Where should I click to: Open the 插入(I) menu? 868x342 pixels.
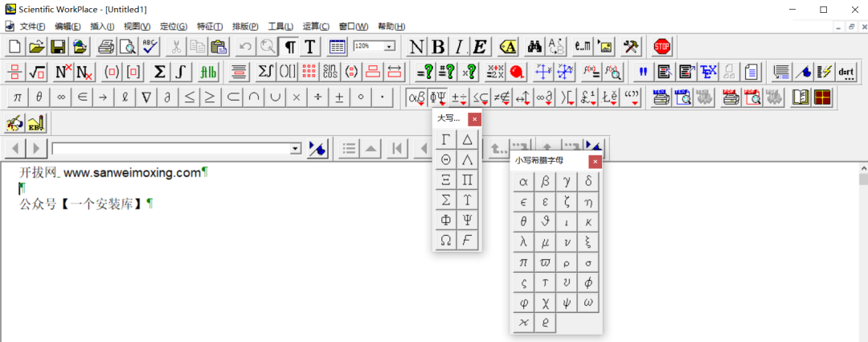point(102,27)
